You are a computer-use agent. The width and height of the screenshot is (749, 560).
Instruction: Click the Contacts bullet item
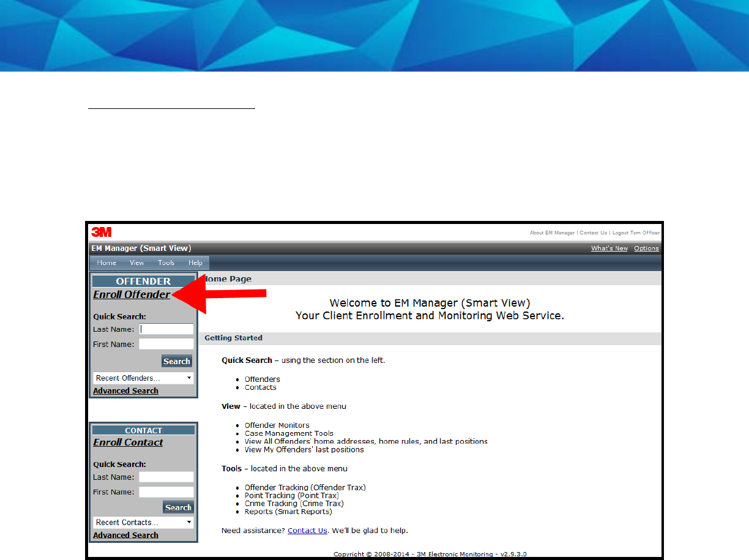coord(261,387)
